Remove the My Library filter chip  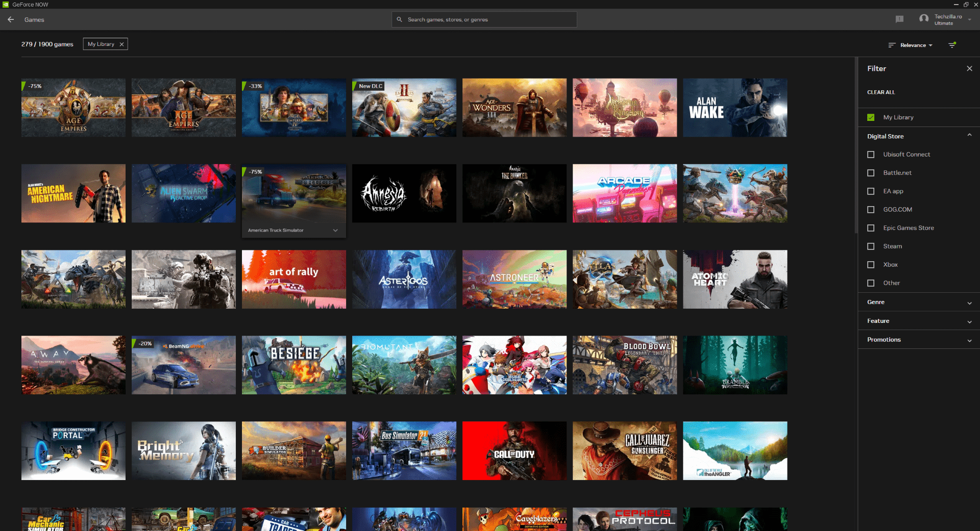tap(121, 44)
